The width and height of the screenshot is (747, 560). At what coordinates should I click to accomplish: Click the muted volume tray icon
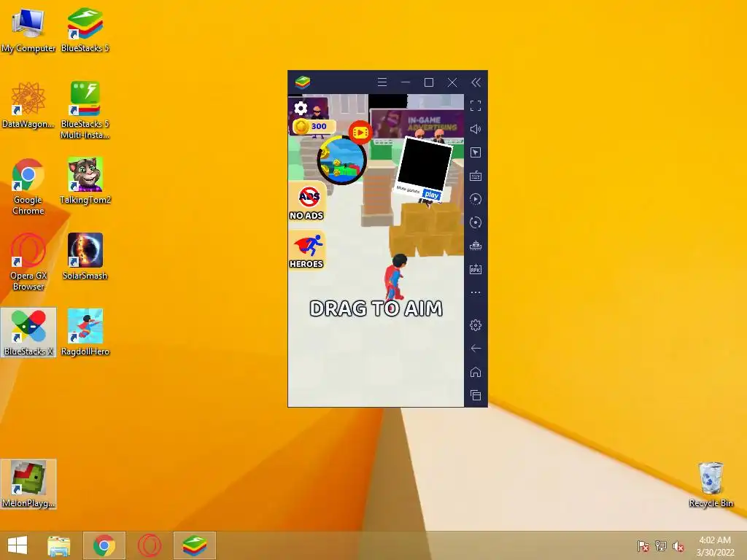click(x=678, y=545)
